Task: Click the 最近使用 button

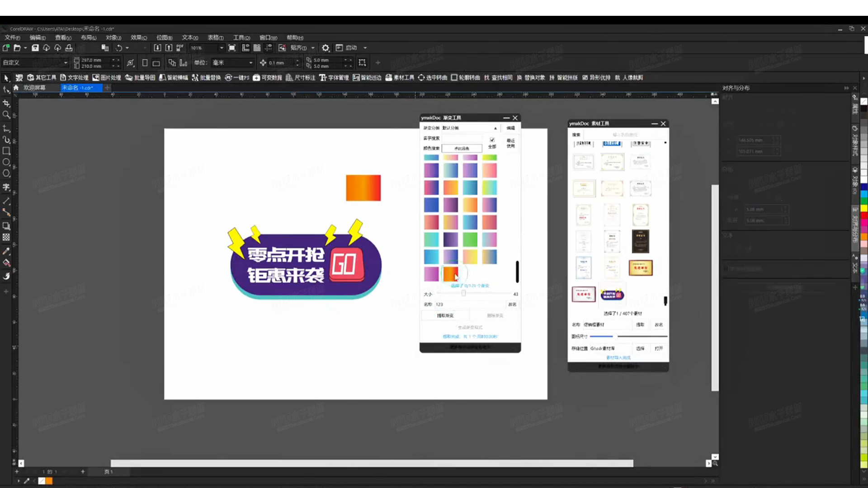Action: point(510,143)
